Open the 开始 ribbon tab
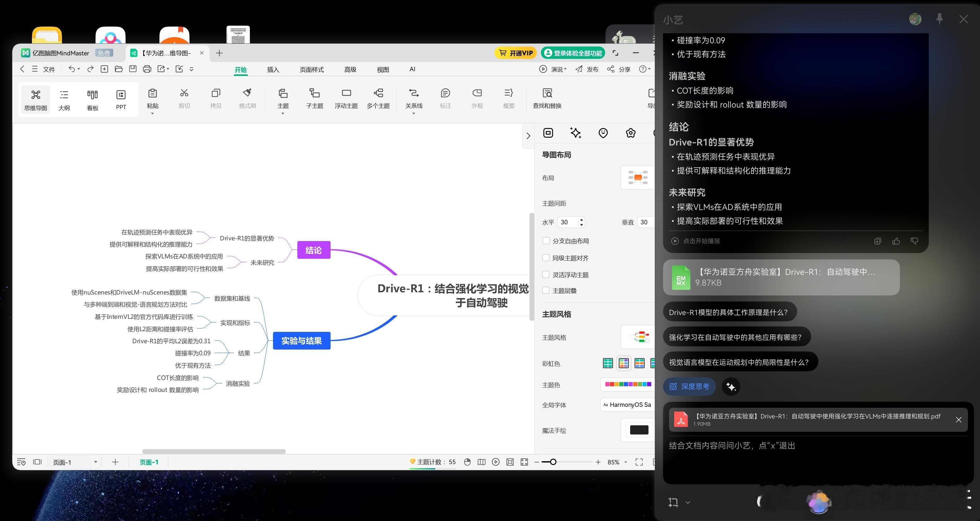 (x=240, y=69)
